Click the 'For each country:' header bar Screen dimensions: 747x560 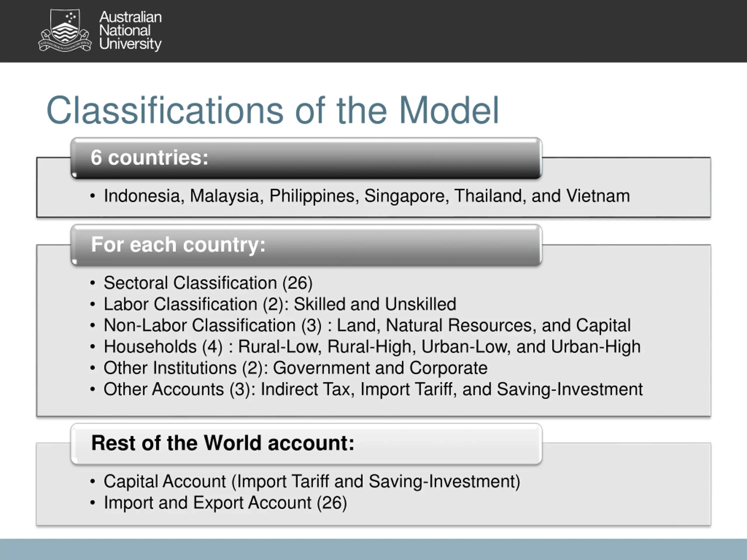[x=306, y=245]
